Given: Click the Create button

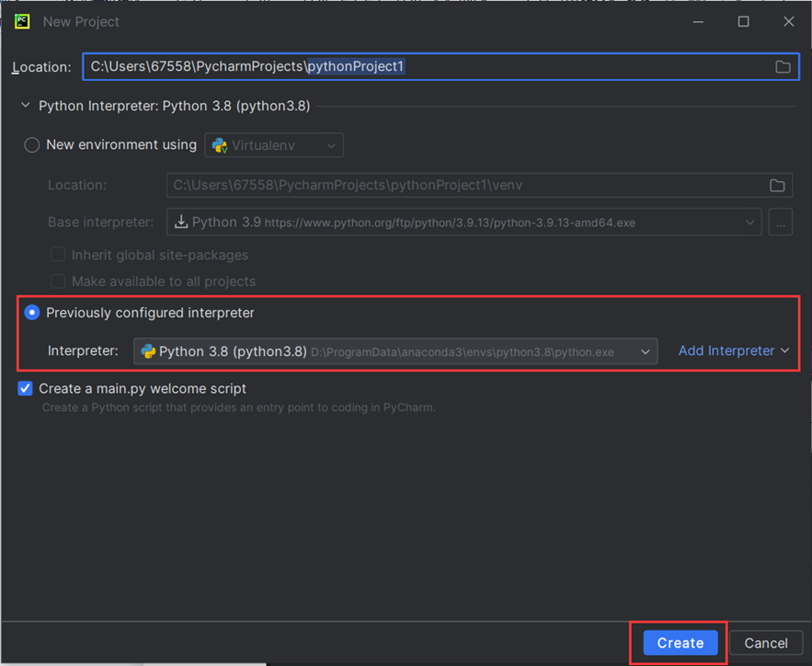Looking at the screenshot, I should pos(680,643).
